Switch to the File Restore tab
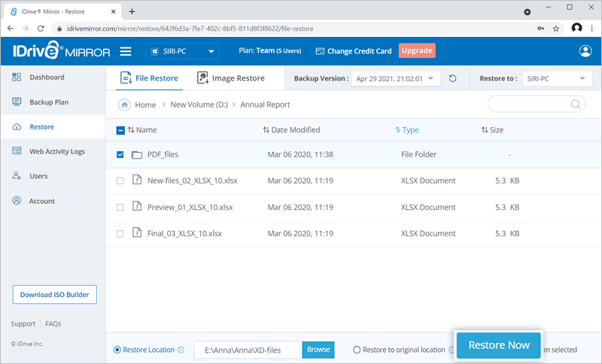The height and width of the screenshot is (364, 602). [149, 78]
